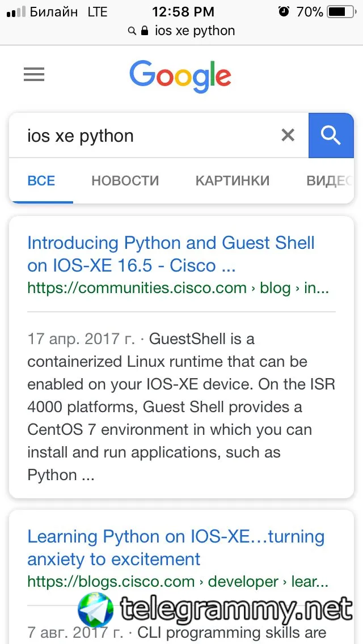Image resolution: width=363 pixels, height=644 pixels.
Task: Tap the cellular signal bars icon
Action: pyautogui.click(x=16, y=12)
